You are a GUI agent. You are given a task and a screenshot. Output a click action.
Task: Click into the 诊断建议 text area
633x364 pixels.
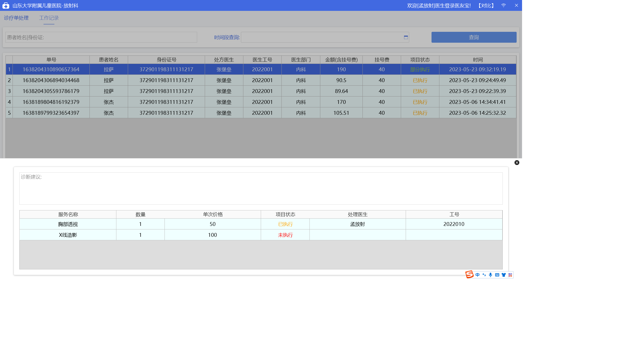pos(261,188)
